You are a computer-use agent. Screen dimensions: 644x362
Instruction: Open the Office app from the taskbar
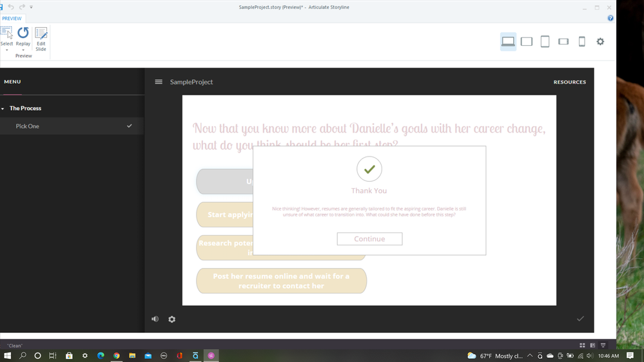click(x=179, y=356)
